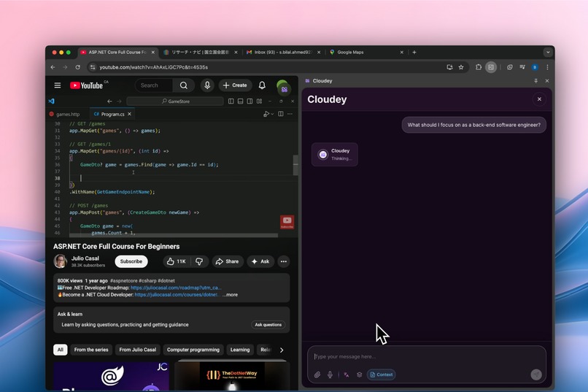Click the install app icon in address bar
The height and width of the screenshot is (392, 588).
coord(449,67)
